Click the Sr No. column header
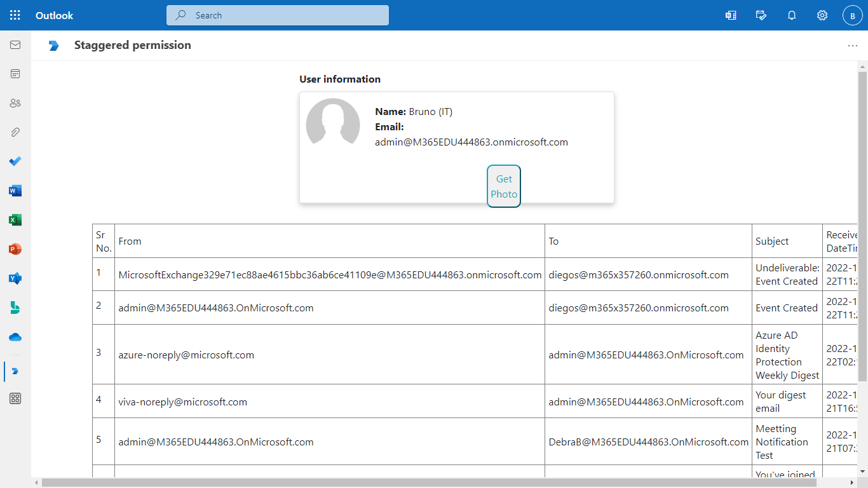Image resolution: width=868 pixels, height=488 pixels. [x=104, y=241]
